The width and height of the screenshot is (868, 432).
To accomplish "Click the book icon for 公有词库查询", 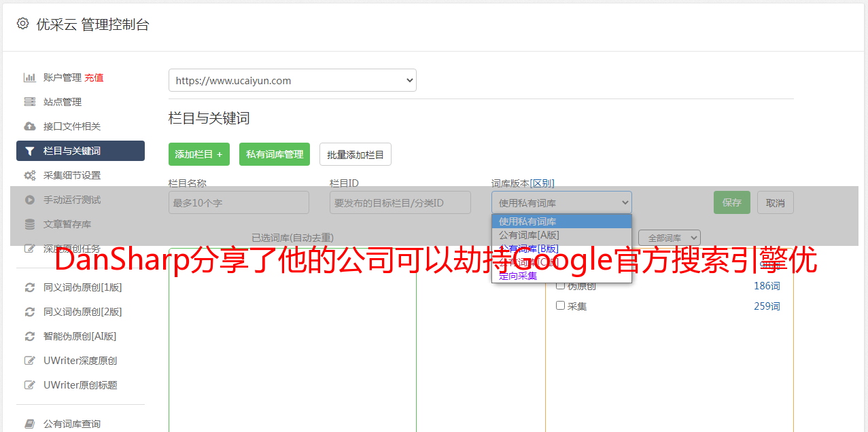I will [x=30, y=424].
